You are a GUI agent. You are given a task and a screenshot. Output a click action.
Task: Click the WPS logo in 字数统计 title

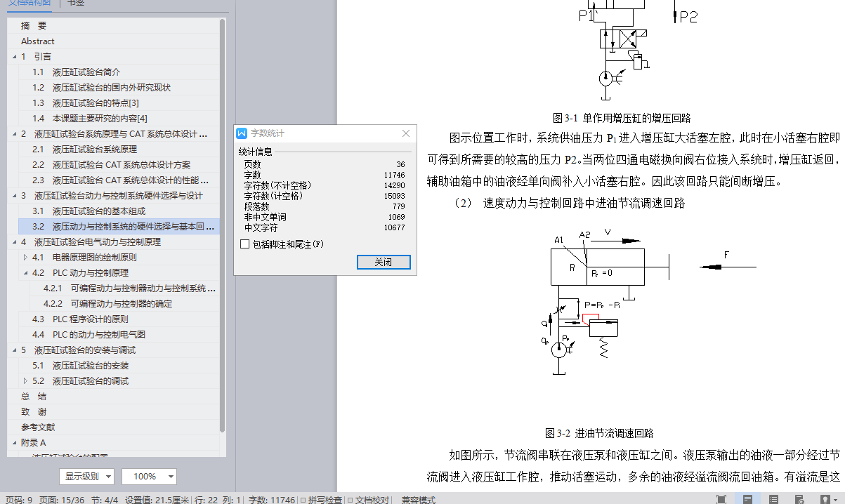coord(242,133)
